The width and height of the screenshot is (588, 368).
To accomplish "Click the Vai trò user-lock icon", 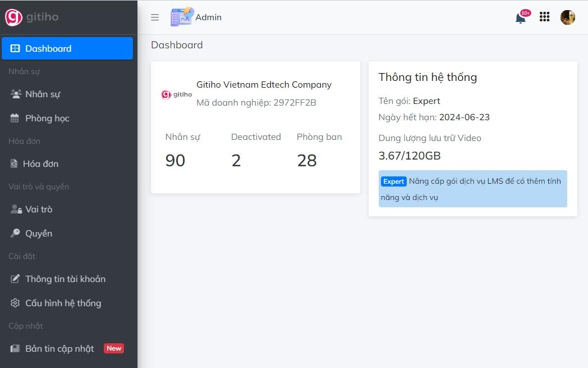I will point(16,209).
